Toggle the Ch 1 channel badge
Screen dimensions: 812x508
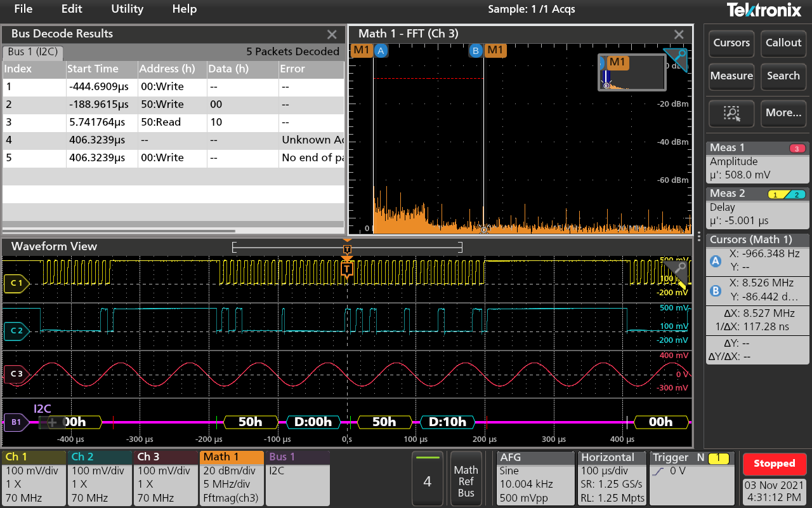pos(33,477)
